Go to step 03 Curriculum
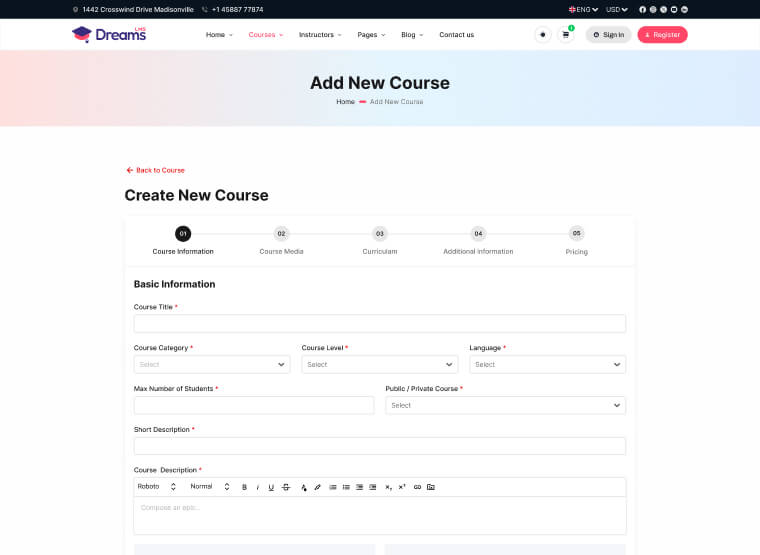This screenshot has width=760, height=555. (380, 241)
